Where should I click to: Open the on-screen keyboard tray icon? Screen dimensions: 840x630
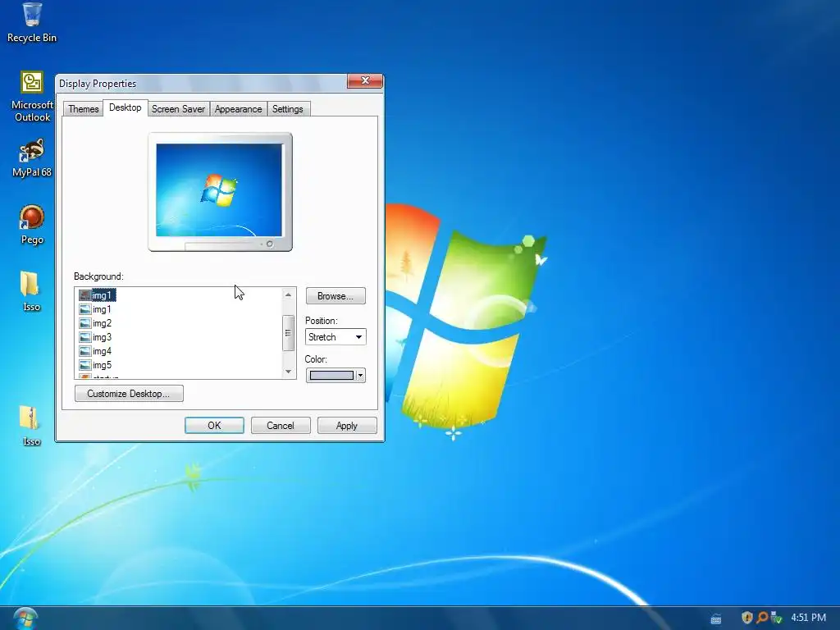click(x=715, y=619)
